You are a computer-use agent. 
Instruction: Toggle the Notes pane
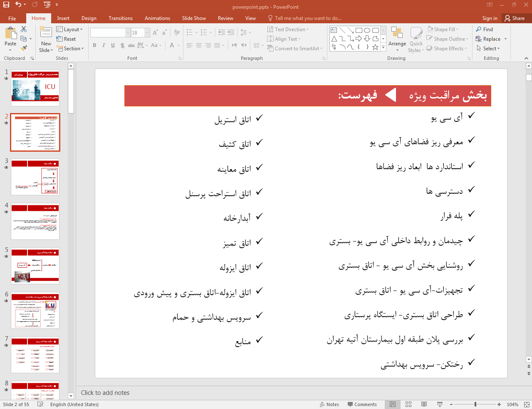pos(329,404)
